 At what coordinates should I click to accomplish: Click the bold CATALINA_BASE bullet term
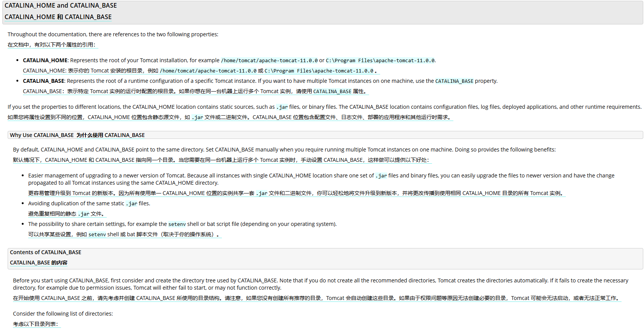coord(43,81)
